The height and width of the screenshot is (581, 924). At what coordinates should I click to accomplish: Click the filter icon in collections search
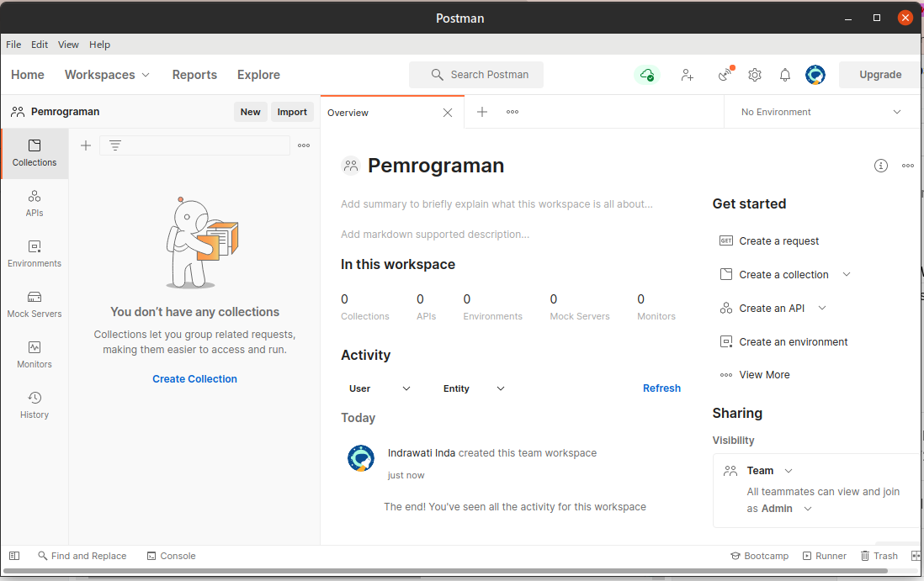[115, 145]
